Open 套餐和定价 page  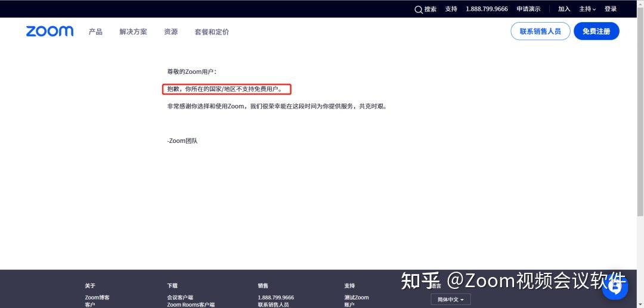coord(212,32)
